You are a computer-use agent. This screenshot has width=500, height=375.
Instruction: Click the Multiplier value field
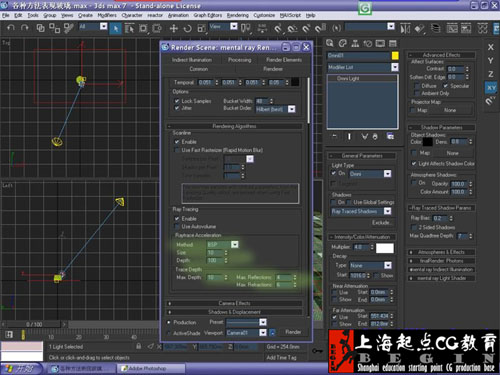pyautogui.click(x=360, y=247)
